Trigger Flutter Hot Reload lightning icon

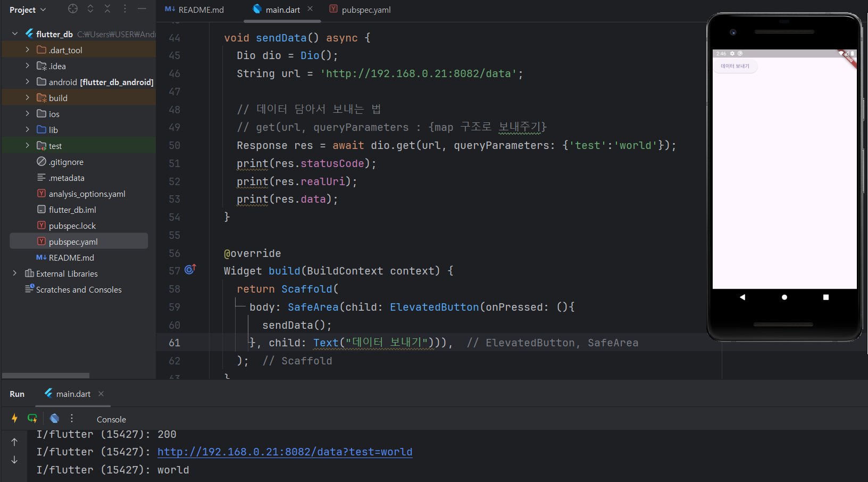coord(14,419)
